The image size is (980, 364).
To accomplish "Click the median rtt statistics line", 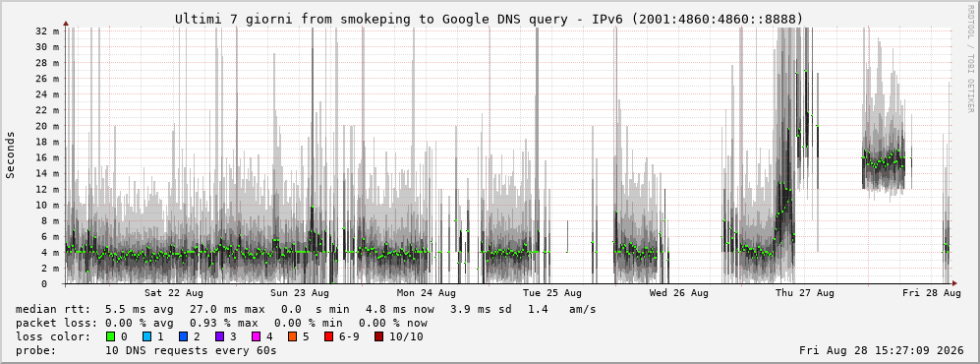I will [x=306, y=309].
